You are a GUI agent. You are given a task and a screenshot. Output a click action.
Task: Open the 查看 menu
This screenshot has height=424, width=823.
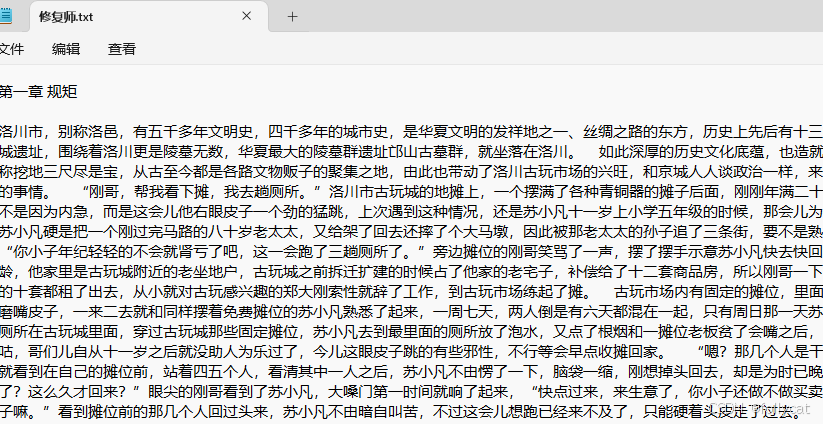coord(122,49)
